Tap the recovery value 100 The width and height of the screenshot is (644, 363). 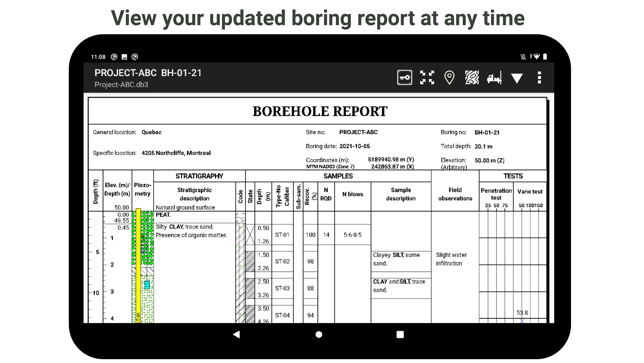(310, 235)
